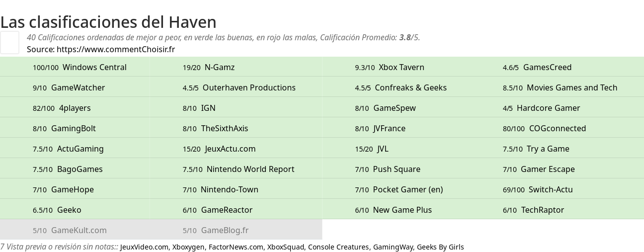Open the Xbox Tavern rating entry

401,67
